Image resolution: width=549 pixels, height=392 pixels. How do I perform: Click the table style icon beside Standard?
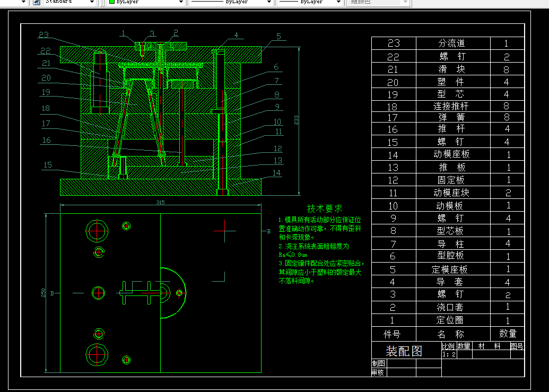(x=37, y=2)
